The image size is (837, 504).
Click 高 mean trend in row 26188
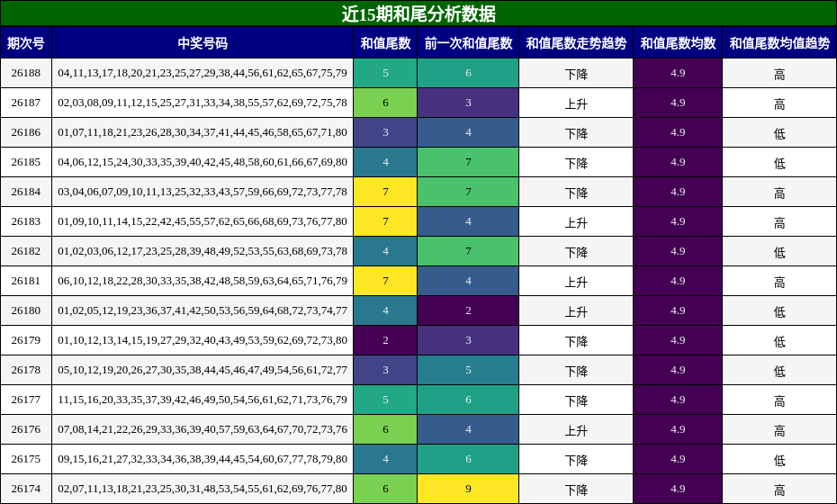[x=779, y=73]
